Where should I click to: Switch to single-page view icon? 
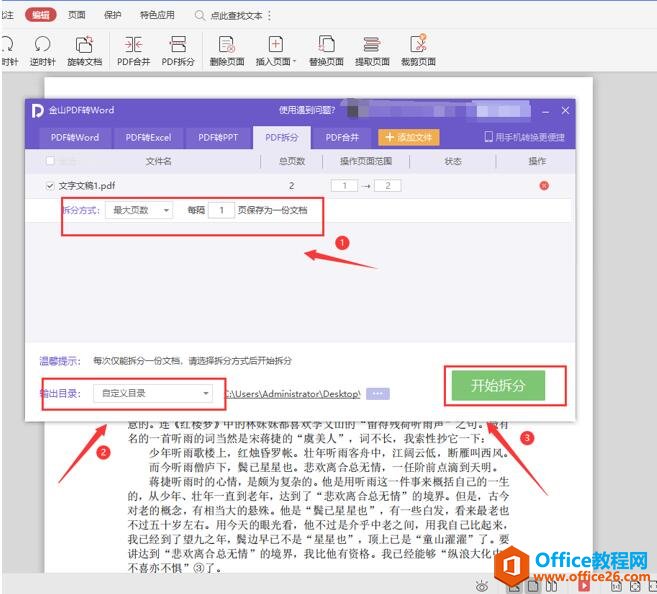click(x=533, y=586)
